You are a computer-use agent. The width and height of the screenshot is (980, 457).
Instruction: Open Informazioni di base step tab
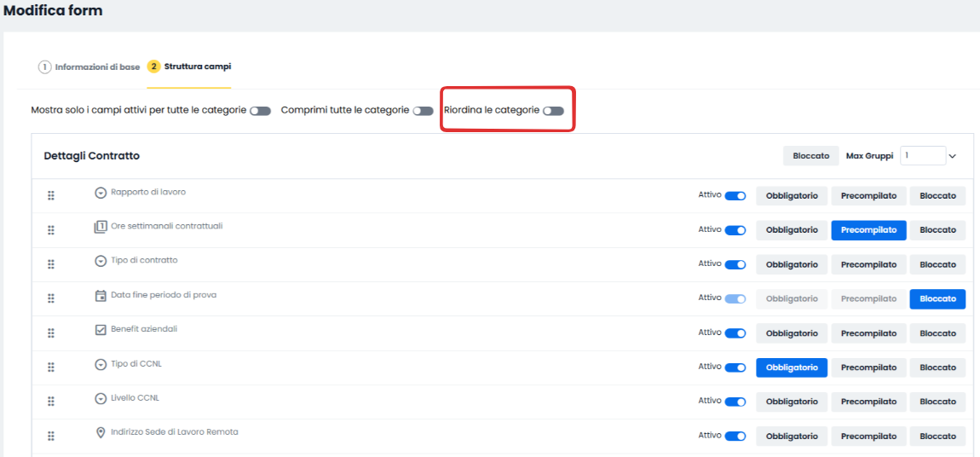[x=89, y=67]
